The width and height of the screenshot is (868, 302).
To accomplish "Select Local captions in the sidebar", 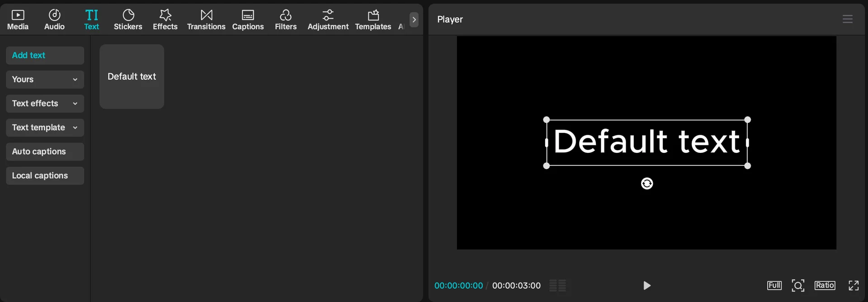I will [x=45, y=175].
